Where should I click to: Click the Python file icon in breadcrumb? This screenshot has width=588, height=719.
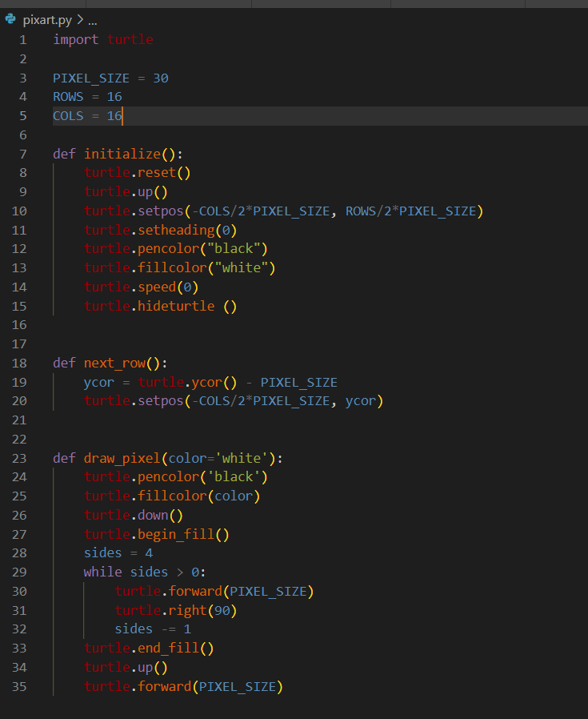tap(10, 19)
